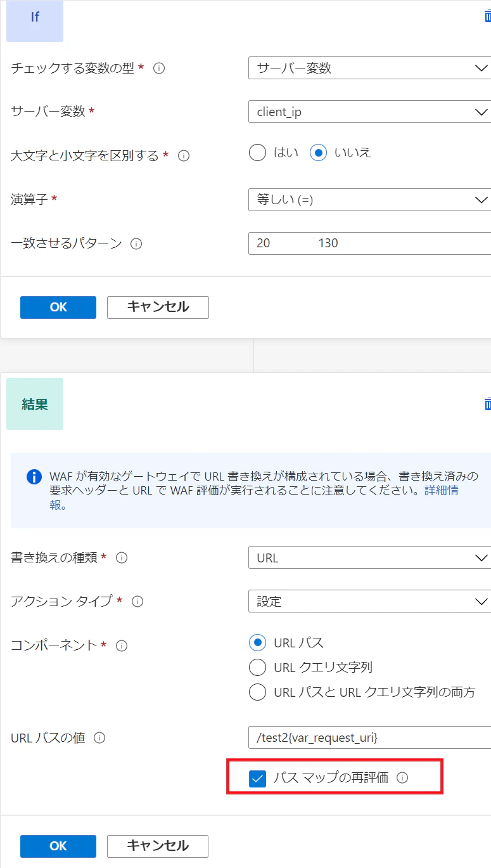Image resolution: width=491 pixels, height=868 pixels.
Task: Choose the URL パス component radio
Action: click(257, 642)
